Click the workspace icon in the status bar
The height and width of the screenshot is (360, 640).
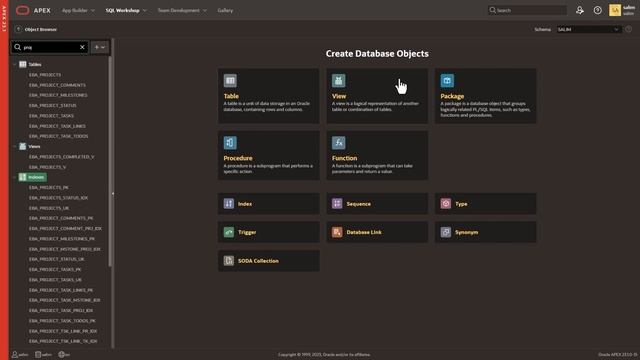pos(38,355)
